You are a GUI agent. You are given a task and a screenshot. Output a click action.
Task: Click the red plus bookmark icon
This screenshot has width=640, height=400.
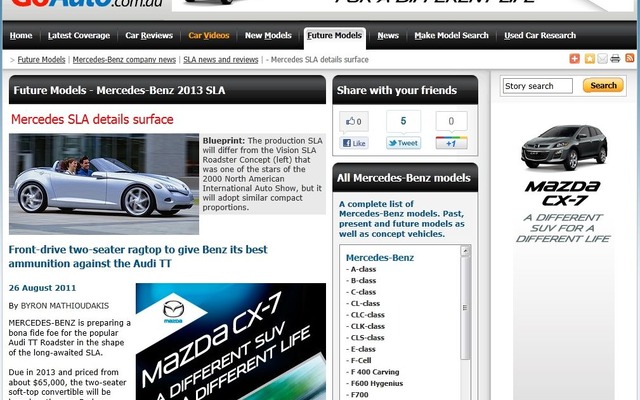coord(574,59)
